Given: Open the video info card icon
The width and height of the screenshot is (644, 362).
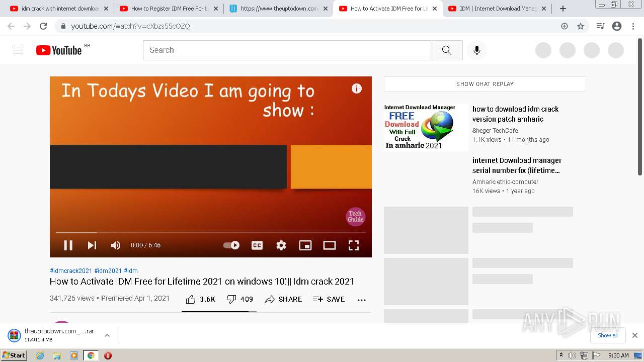Looking at the screenshot, I should click(x=357, y=88).
